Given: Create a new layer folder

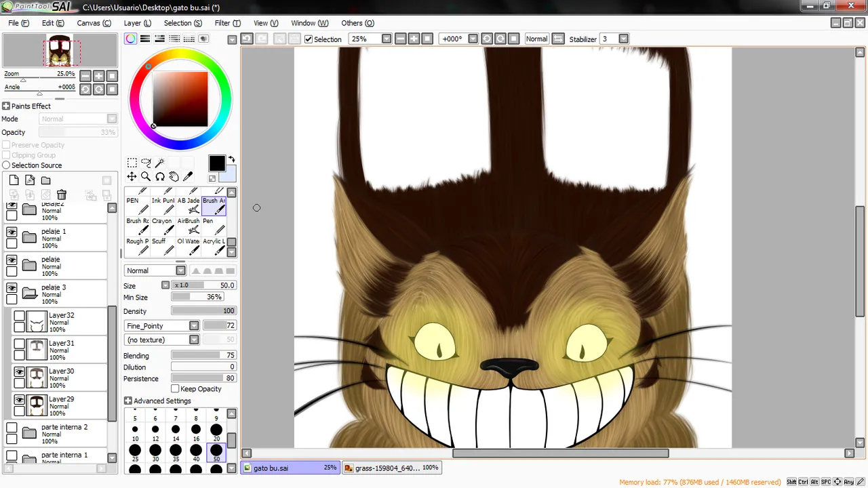Looking at the screenshot, I should (x=45, y=180).
